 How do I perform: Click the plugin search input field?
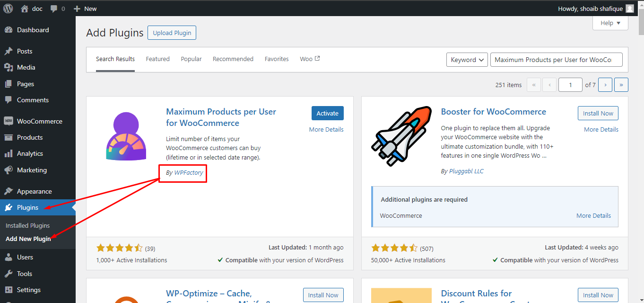tap(557, 60)
